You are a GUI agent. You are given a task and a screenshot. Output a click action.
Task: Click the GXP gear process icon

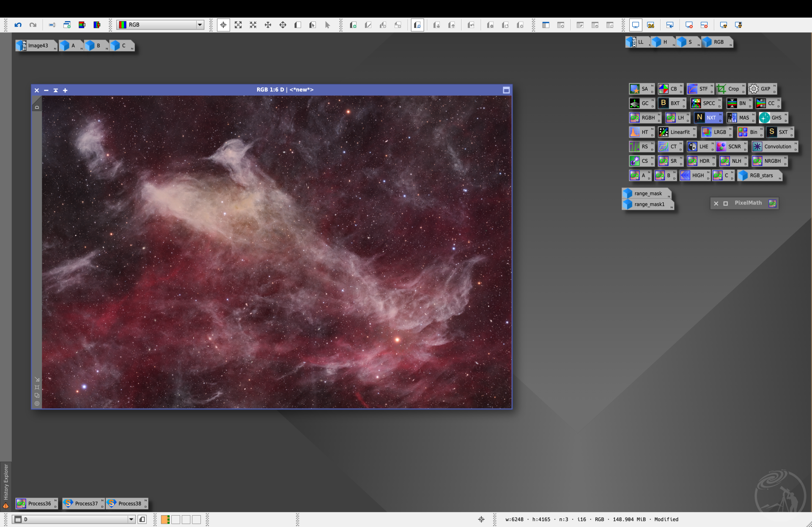[762, 89]
